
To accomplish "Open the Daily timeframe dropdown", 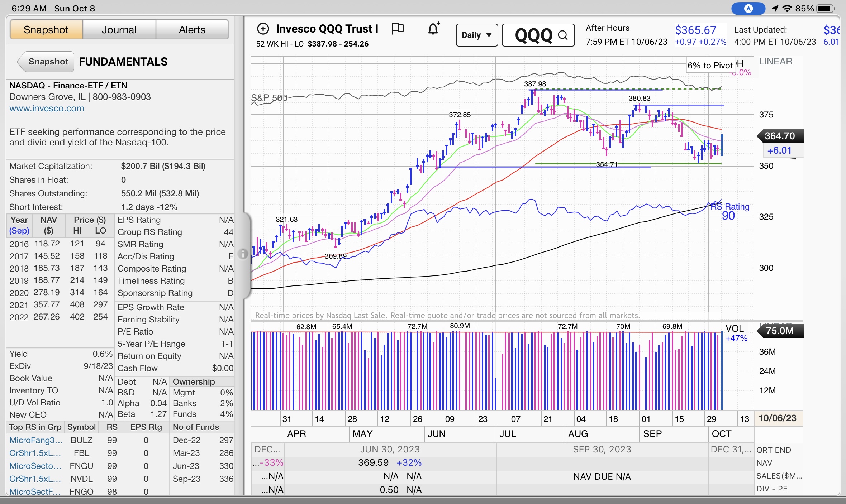I will click(x=476, y=35).
